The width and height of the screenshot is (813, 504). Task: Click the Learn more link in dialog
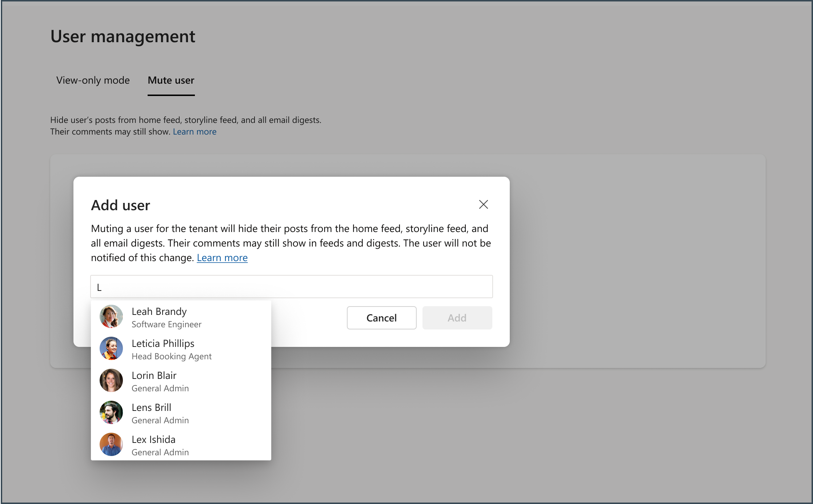click(222, 258)
